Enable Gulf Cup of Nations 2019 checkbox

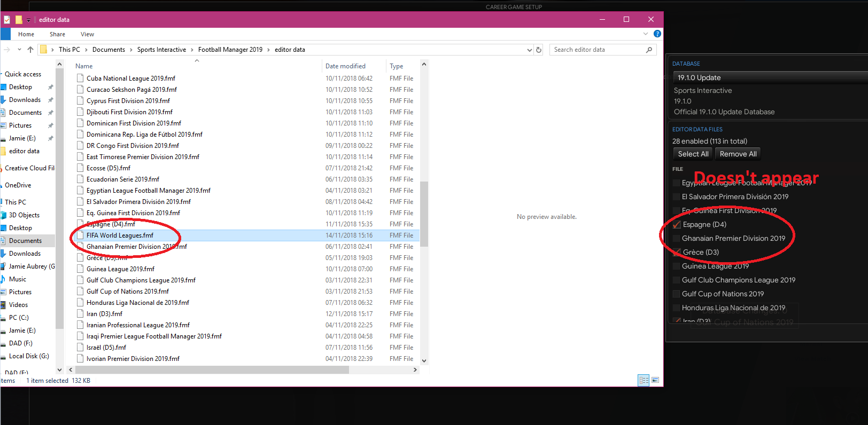coord(677,294)
